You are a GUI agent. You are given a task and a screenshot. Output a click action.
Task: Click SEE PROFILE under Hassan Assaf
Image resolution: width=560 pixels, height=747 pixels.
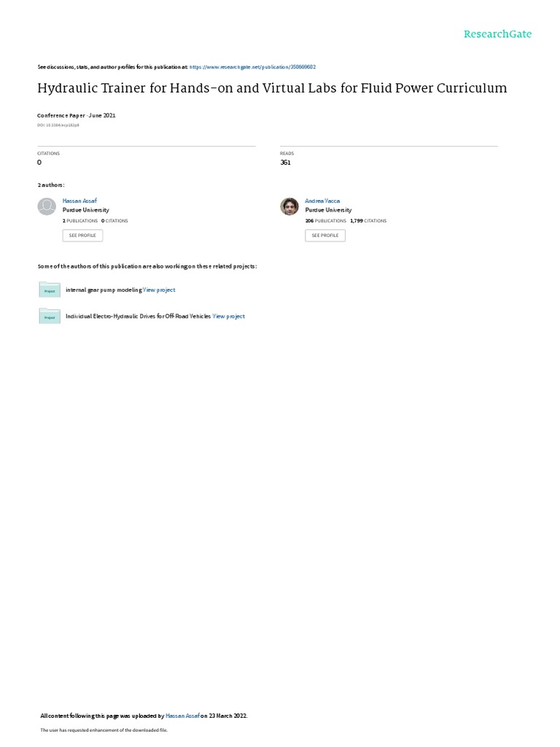point(82,236)
